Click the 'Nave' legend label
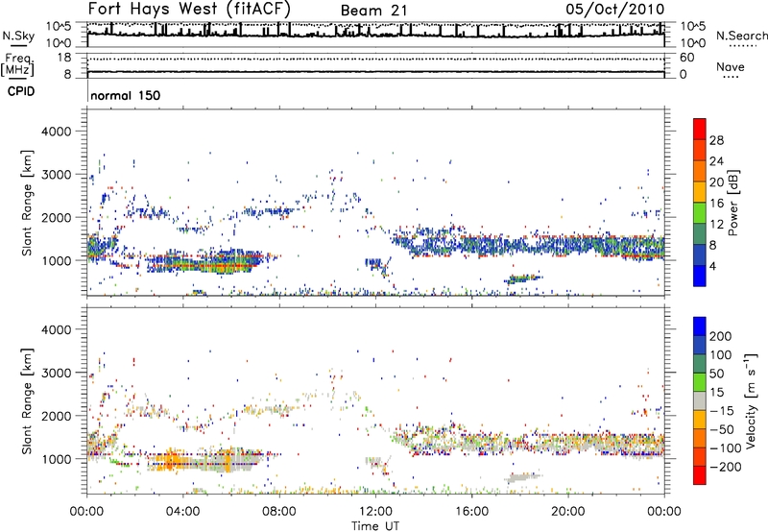Screen dimensions: 768x532 tap(731, 67)
